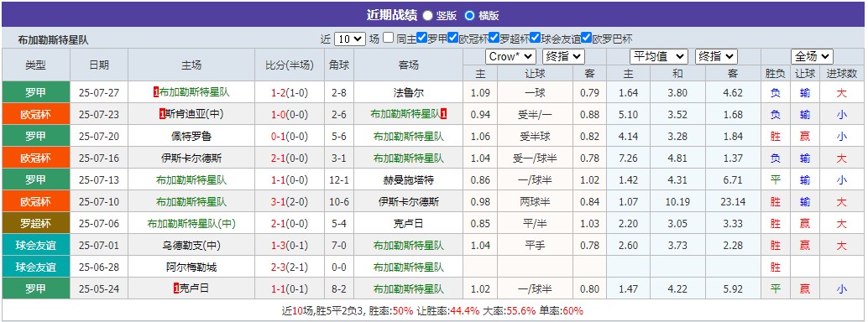
Task: Click the 受半/一 handicap cell
Action: (536, 115)
